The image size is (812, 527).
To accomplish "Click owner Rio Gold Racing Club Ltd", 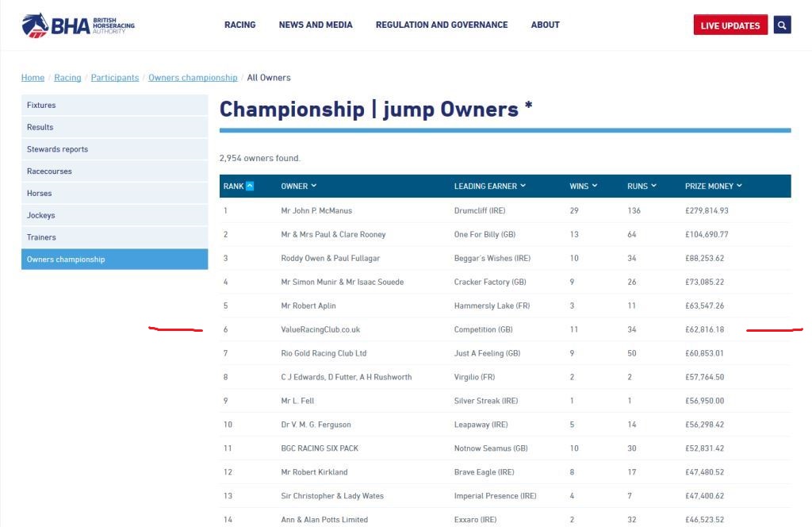I will [324, 353].
